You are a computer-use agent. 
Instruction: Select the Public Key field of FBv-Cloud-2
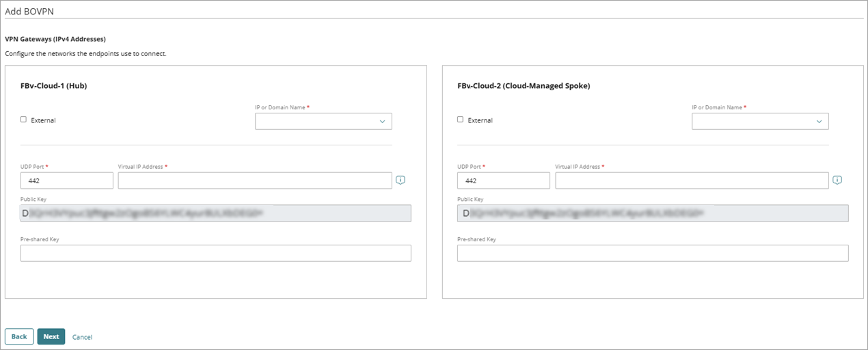pos(653,213)
